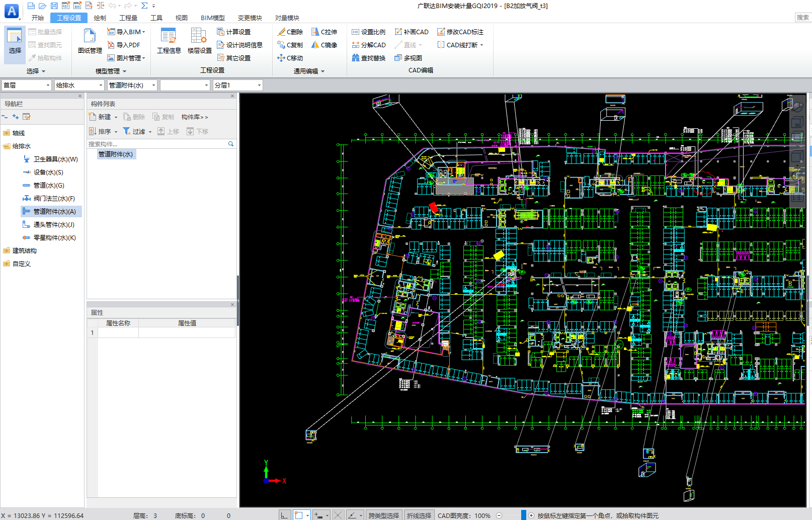Viewport: 812px width, 520px height.
Task: Switch to the 对量模块 ribbon tab
Action: 287,18
